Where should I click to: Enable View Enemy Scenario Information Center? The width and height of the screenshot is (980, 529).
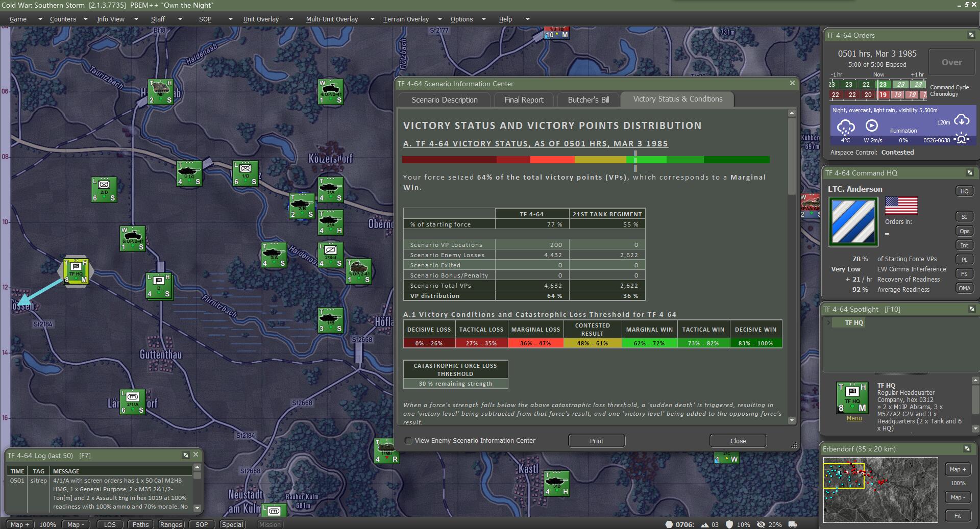point(408,441)
